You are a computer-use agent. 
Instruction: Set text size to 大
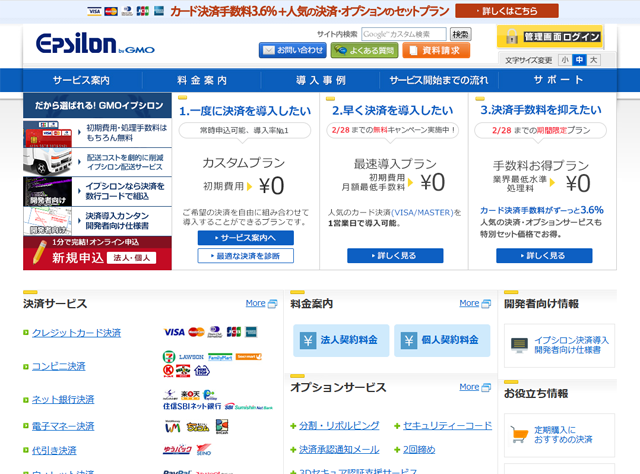pyautogui.click(x=593, y=60)
